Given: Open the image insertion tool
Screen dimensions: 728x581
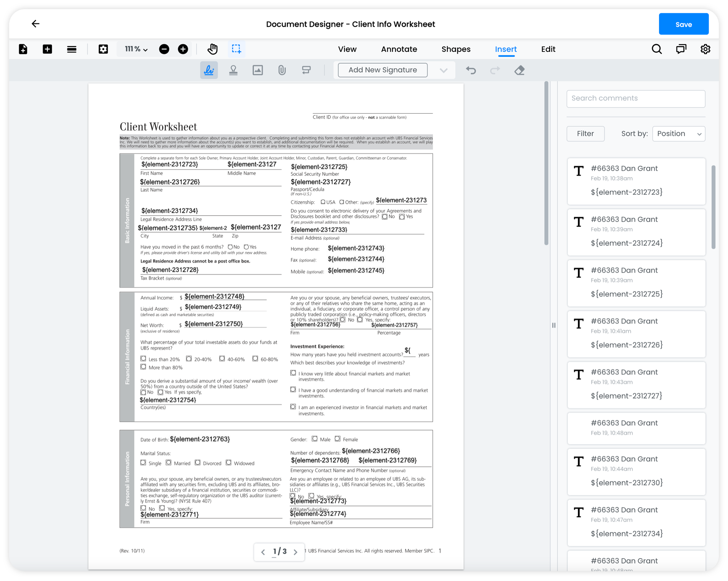Looking at the screenshot, I should click(x=258, y=70).
